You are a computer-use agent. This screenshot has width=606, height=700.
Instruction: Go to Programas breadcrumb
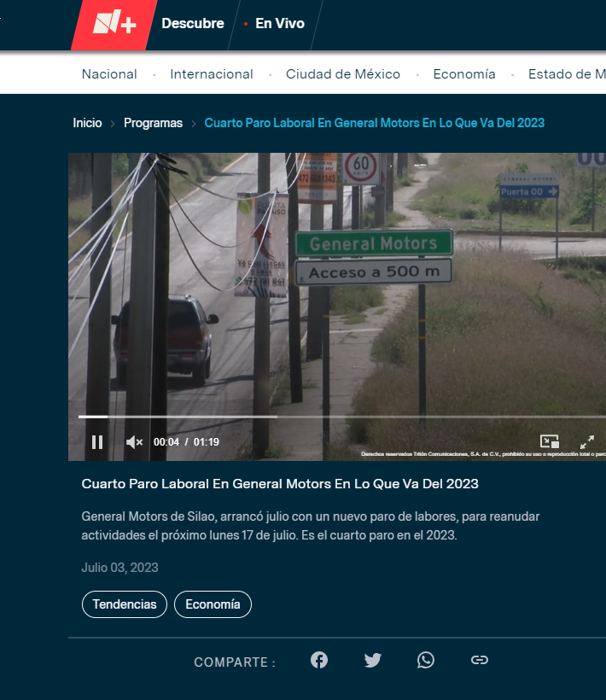coord(153,123)
